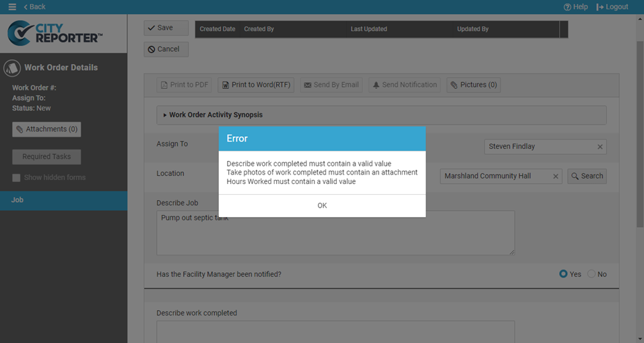Clear the Steven Findlay assignee field

click(600, 147)
